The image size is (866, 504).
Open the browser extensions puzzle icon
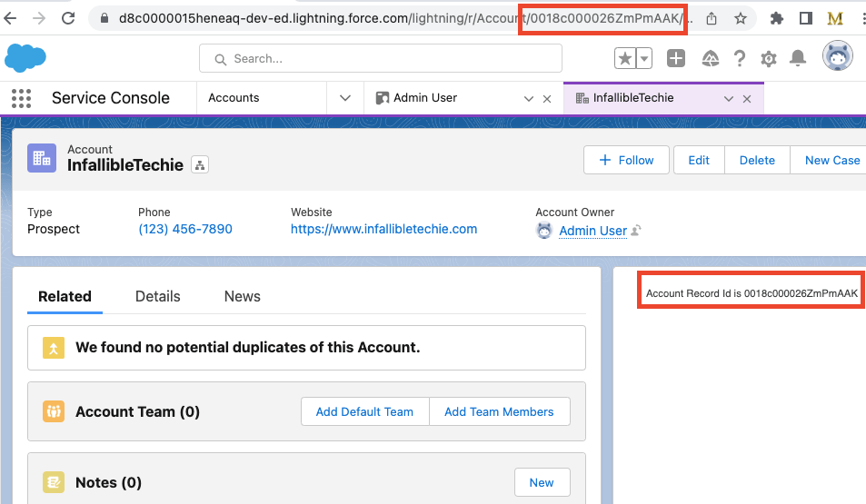pyautogui.click(x=777, y=19)
